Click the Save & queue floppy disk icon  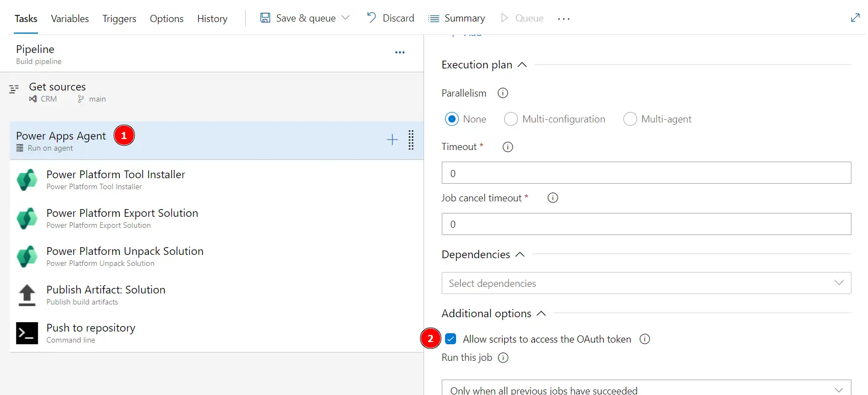click(x=266, y=18)
